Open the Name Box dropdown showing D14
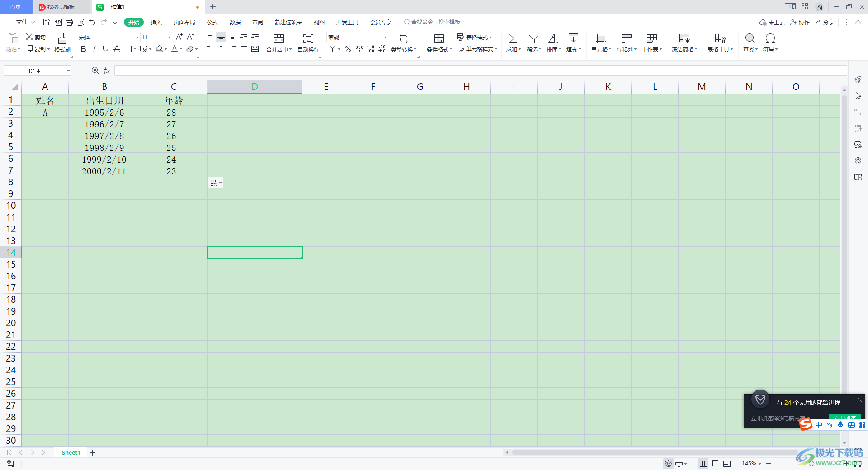 [68, 70]
